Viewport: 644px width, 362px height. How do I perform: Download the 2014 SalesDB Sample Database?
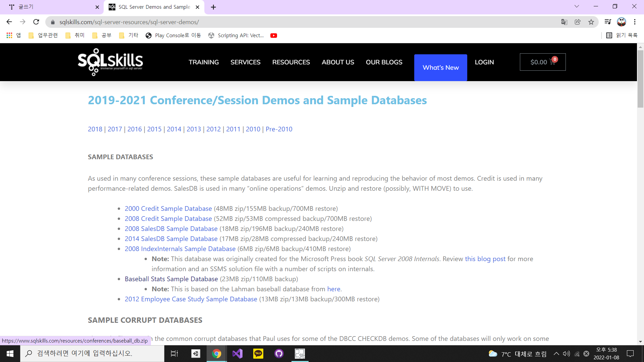pyautogui.click(x=171, y=239)
